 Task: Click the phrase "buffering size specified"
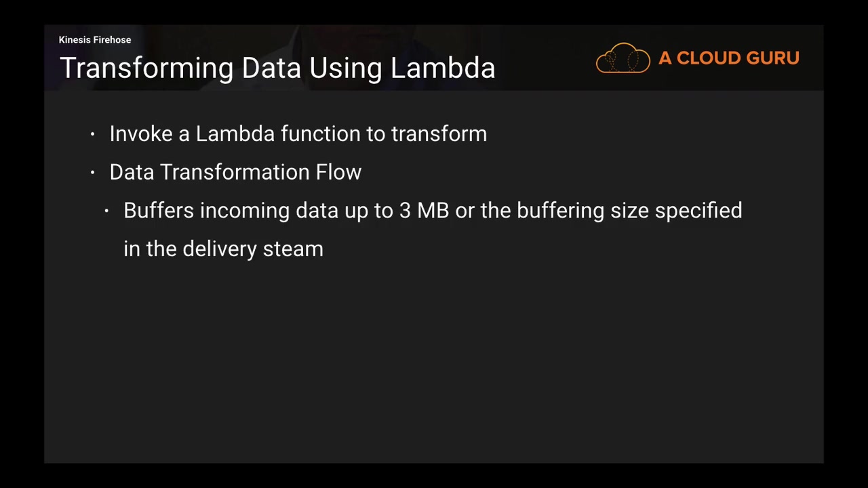click(x=629, y=211)
